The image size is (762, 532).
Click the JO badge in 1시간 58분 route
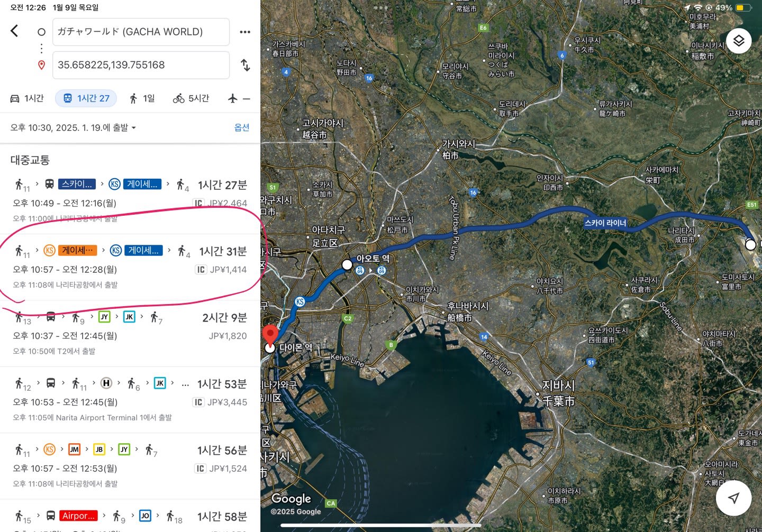coord(145,516)
